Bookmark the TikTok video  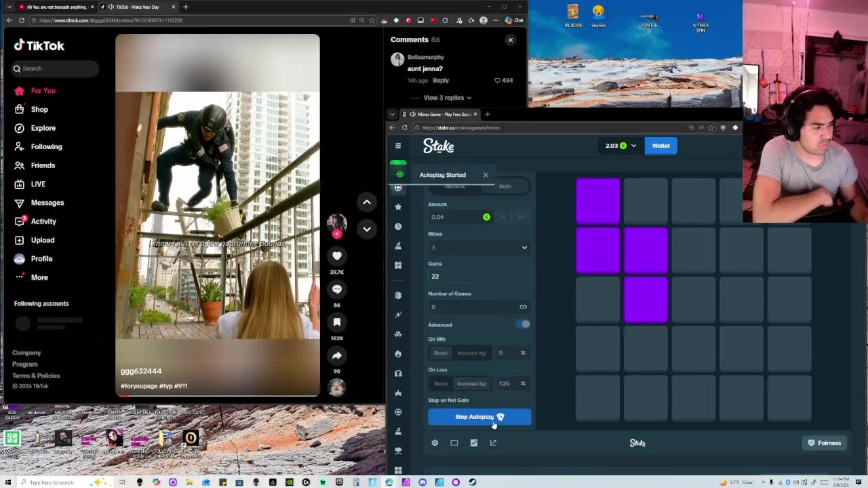click(337, 322)
